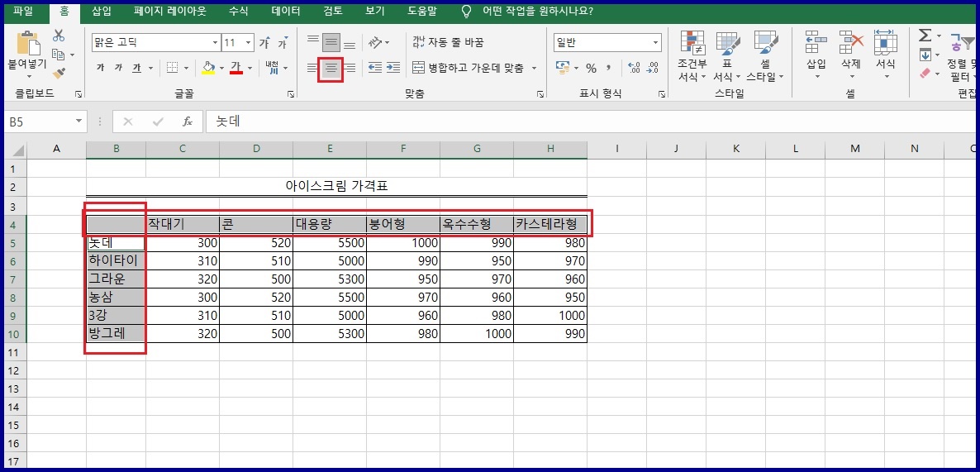Click decrease decimal icon

(653, 68)
